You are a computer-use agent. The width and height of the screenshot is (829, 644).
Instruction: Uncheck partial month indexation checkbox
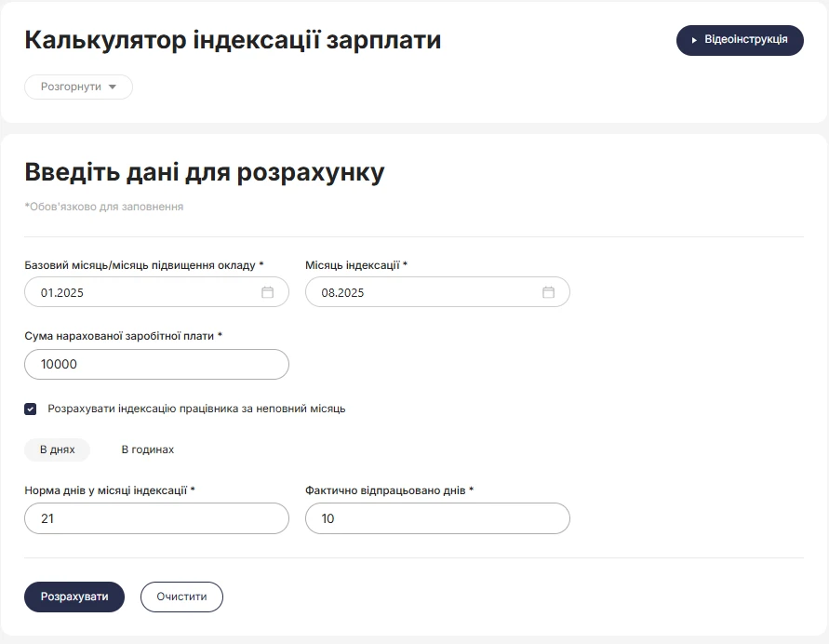pos(30,409)
